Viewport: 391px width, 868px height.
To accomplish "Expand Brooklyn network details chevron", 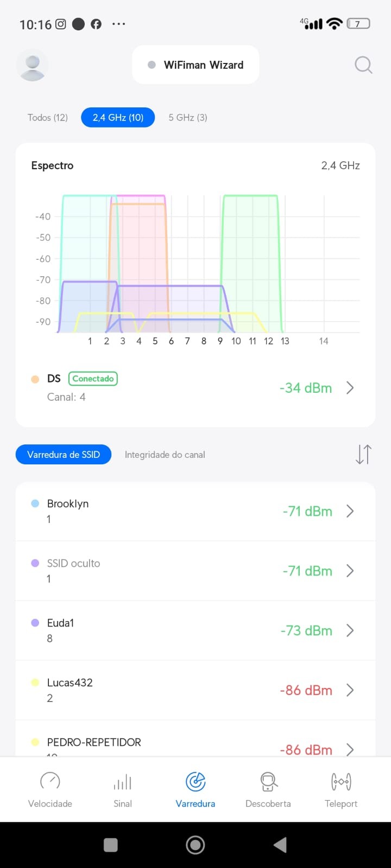I will coord(350,511).
